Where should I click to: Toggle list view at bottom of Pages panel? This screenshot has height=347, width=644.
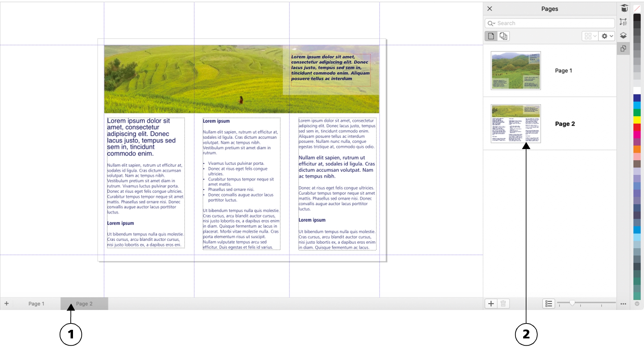(x=549, y=303)
